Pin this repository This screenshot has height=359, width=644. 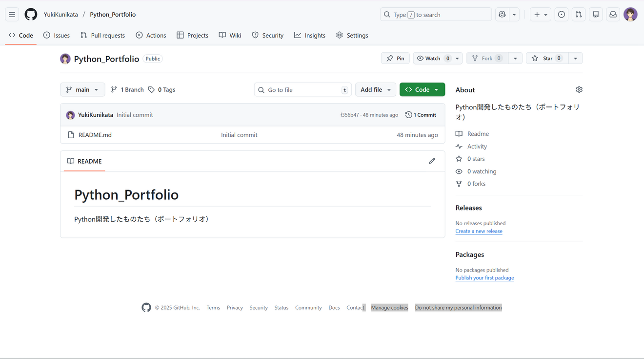395,58
